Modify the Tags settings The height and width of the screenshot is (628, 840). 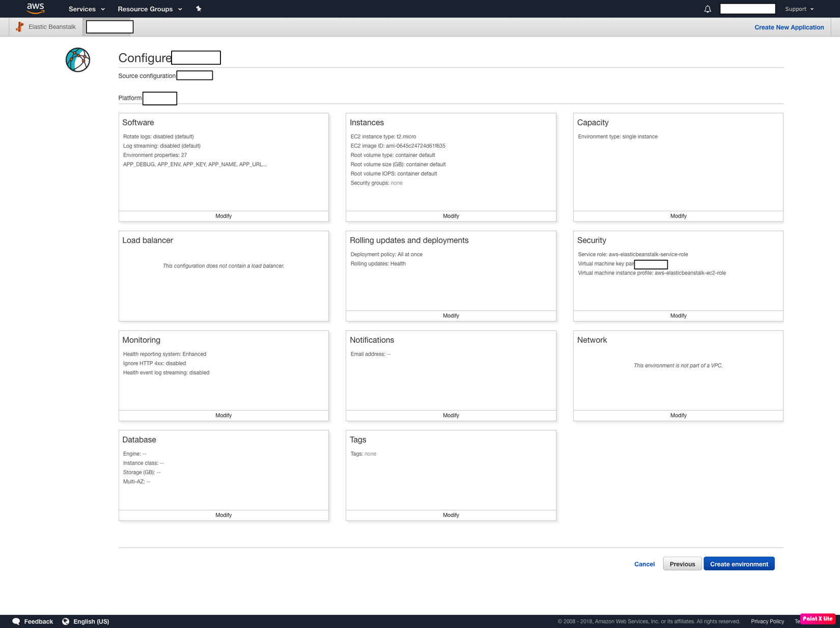451,515
